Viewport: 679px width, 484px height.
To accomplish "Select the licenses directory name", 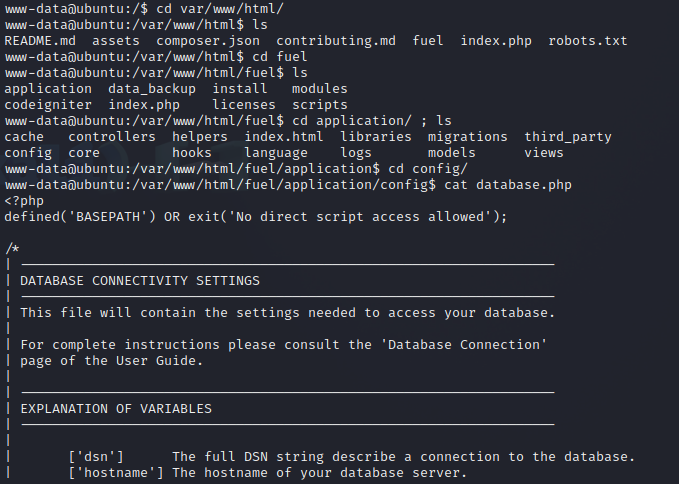I will pos(244,105).
